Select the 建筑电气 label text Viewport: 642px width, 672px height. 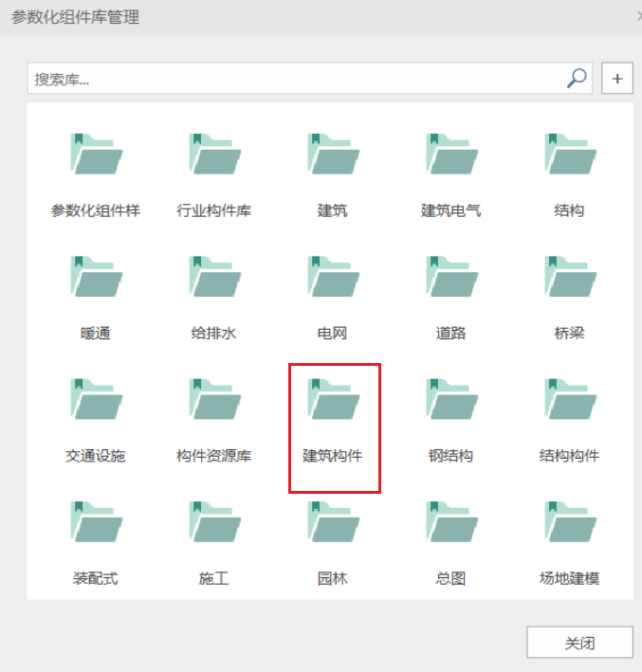[450, 210]
